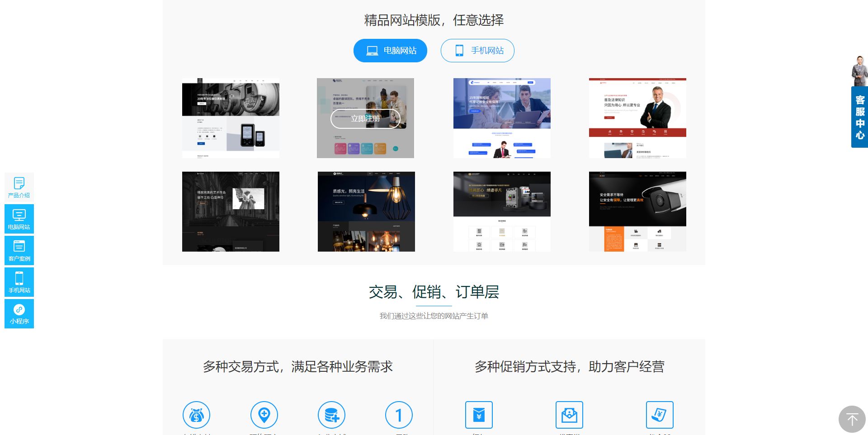Open the industrial meter website template thumbnail
The width and height of the screenshot is (868, 435).
pyautogui.click(x=231, y=118)
